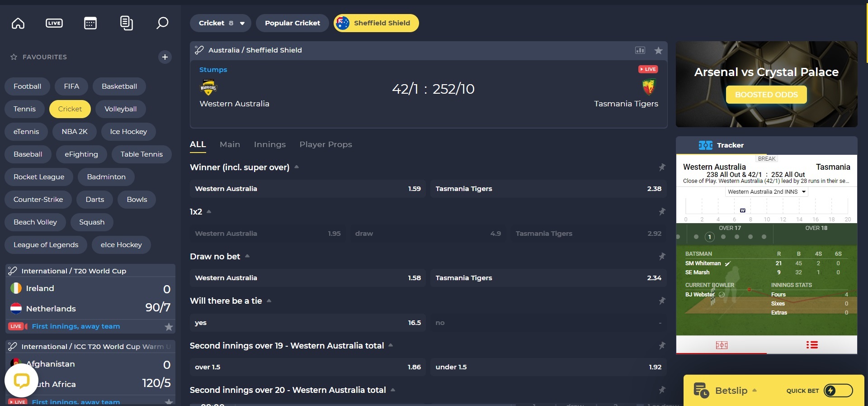868x406 pixels.
Task: Bet yes on tie at 16.5
Action: (x=308, y=323)
